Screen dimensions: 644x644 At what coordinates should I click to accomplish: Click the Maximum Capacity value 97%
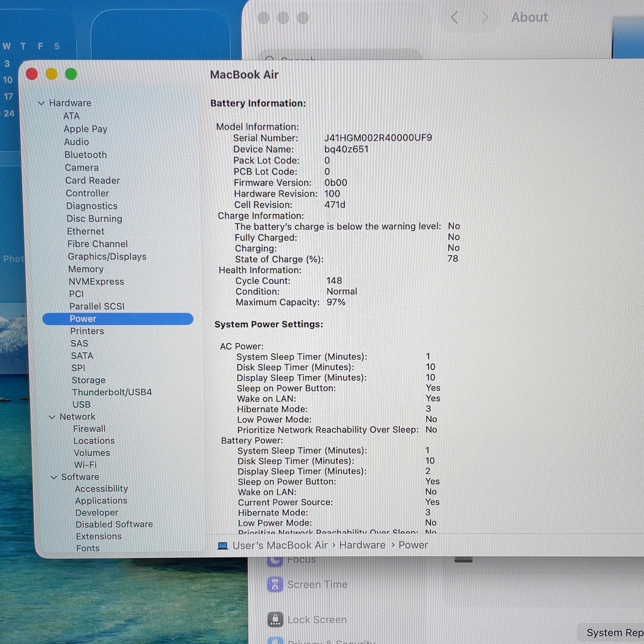[336, 302]
